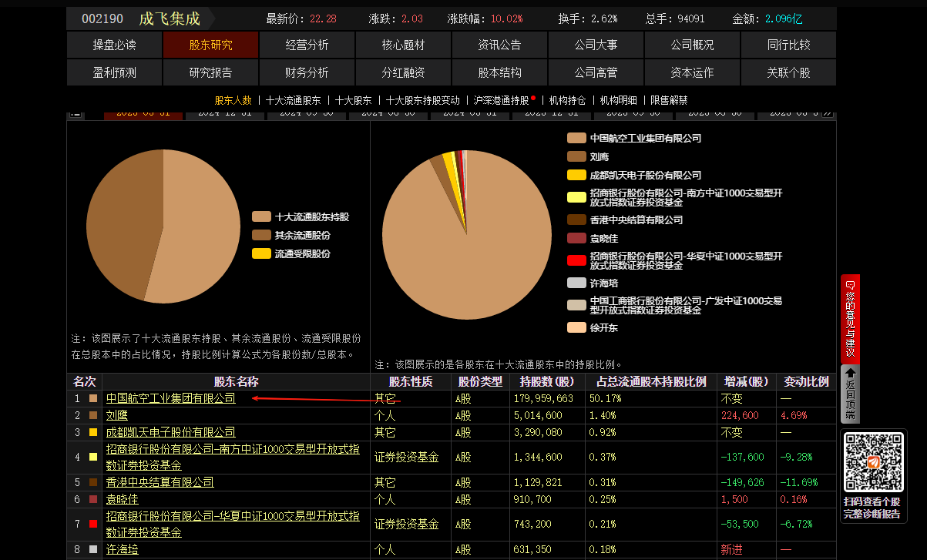Click the 返回顶端 back-to-top button
Viewport: 927px width, 560px height.
850,394
